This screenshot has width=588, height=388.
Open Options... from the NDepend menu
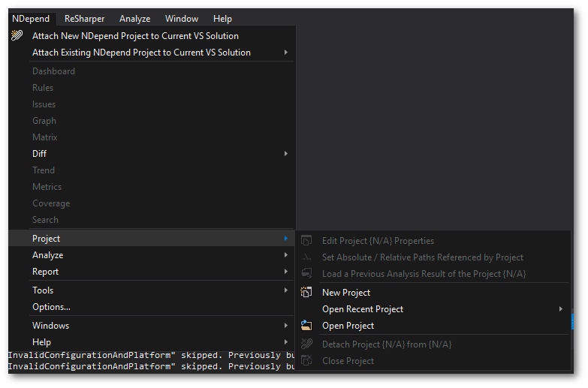pyautogui.click(x=152, y=307)
